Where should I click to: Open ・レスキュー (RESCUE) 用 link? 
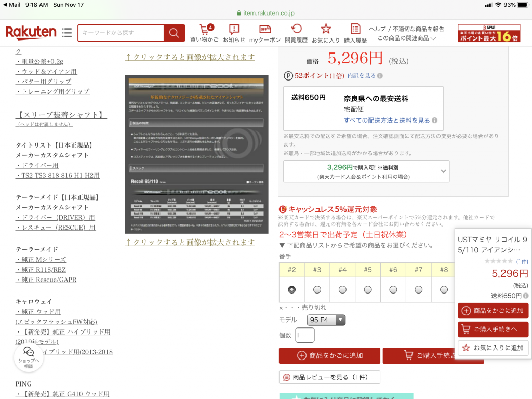click(x=56, y=228)
